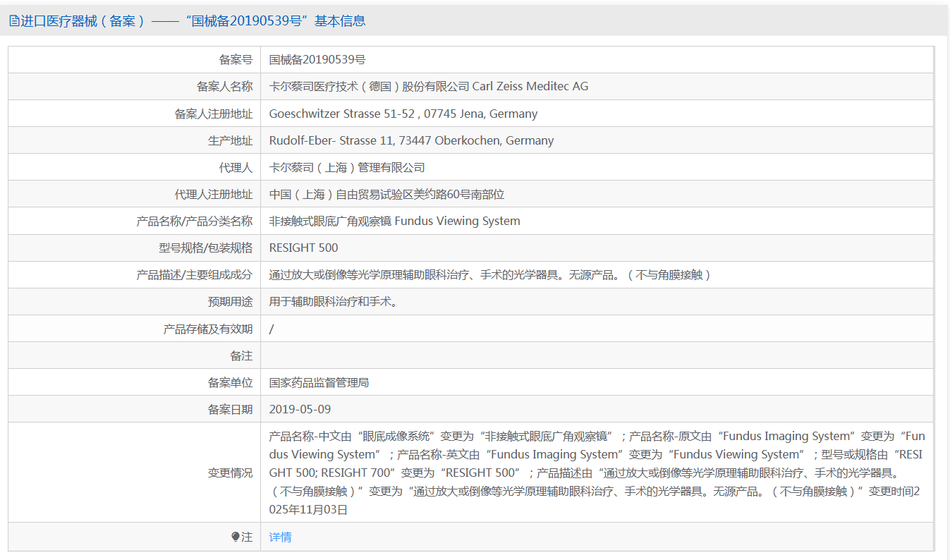950x560 pixels.
Task: Select the model value RESIGHT 500
Action: (x=304, y=248)
